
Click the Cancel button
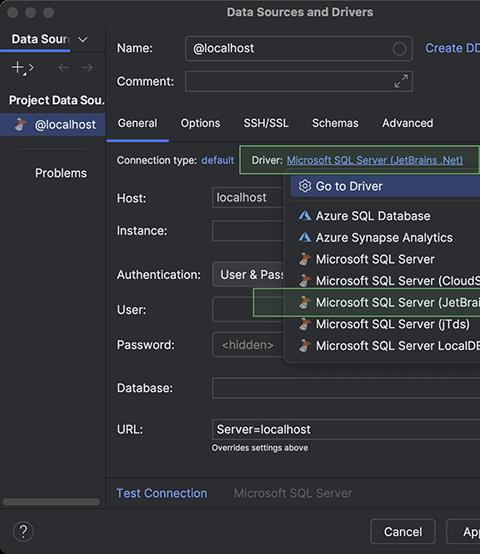[403, 531]
